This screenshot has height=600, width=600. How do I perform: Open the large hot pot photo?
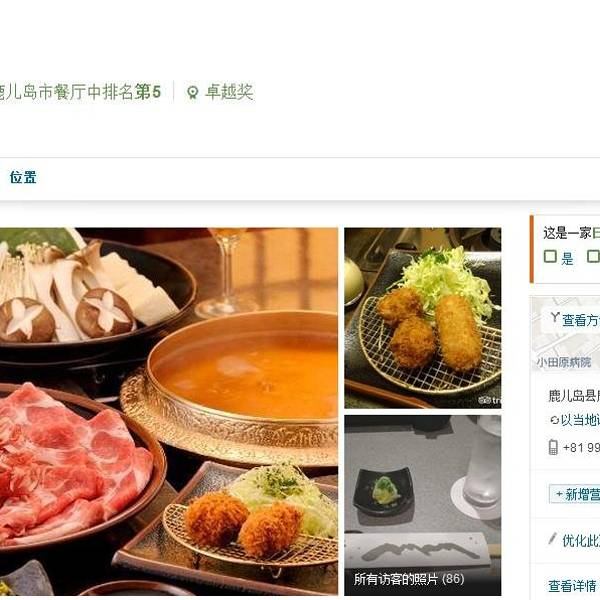point(169,411)
